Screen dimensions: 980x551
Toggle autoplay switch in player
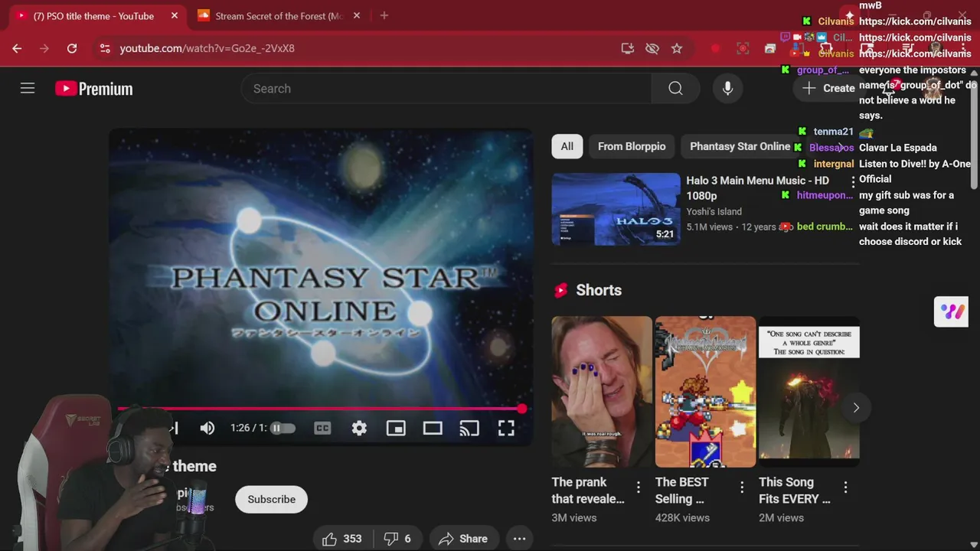click(x=283, y=429)
